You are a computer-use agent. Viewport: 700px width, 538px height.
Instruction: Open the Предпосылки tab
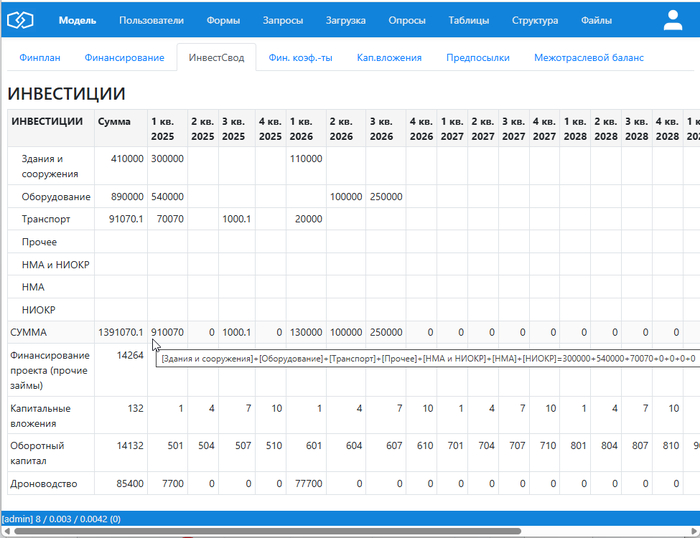[478, 58]
